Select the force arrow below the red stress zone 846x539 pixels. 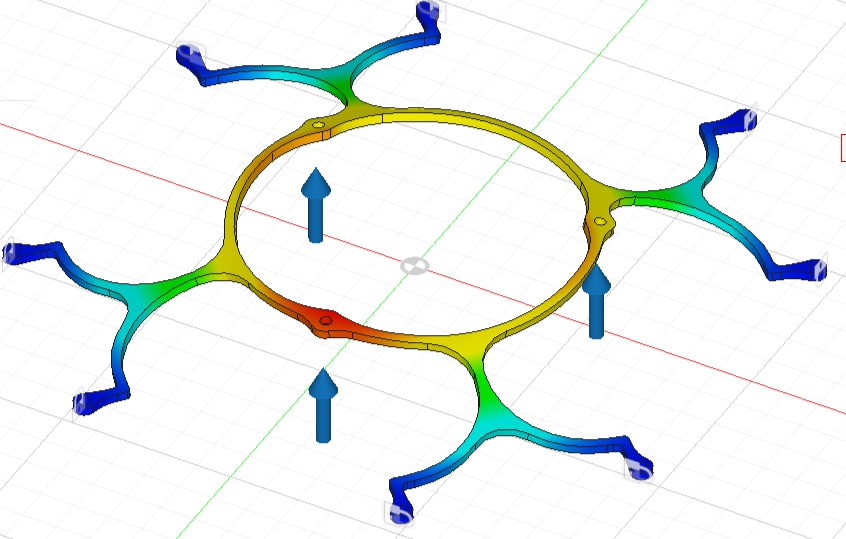pos(323,405)
